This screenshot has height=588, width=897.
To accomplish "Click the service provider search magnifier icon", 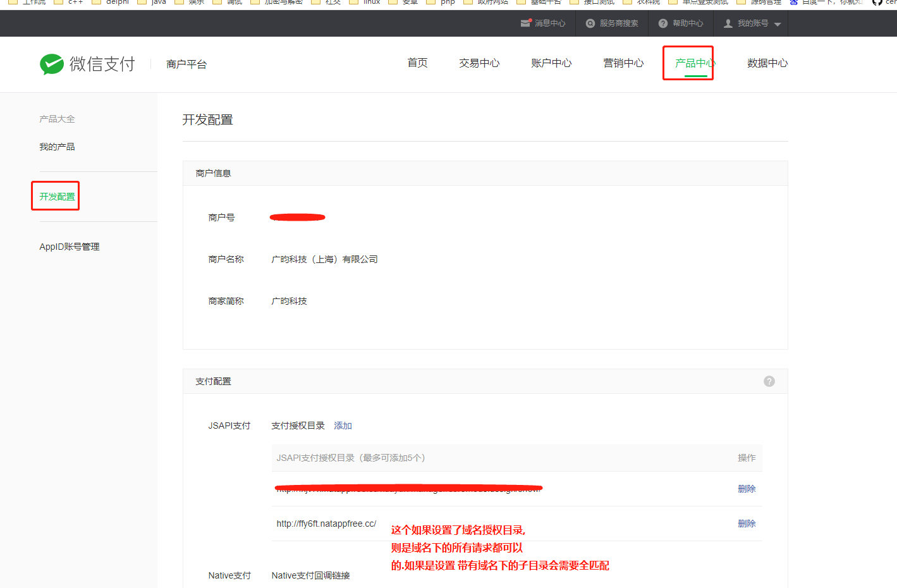I will click(590, 23).
